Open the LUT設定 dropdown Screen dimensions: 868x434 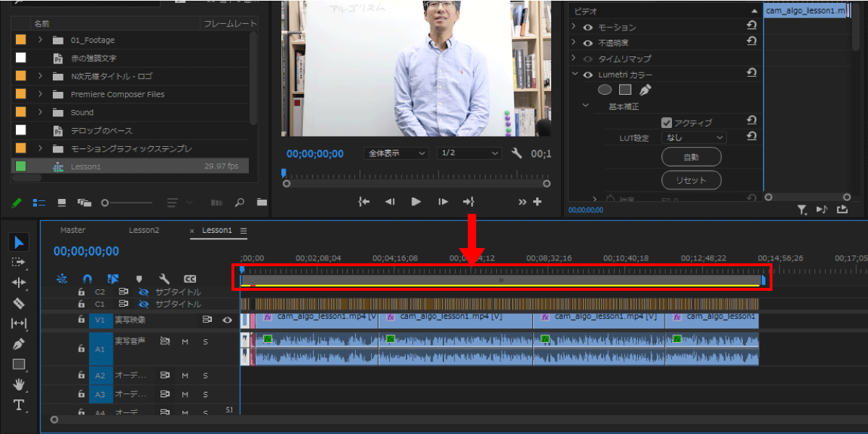694,137
